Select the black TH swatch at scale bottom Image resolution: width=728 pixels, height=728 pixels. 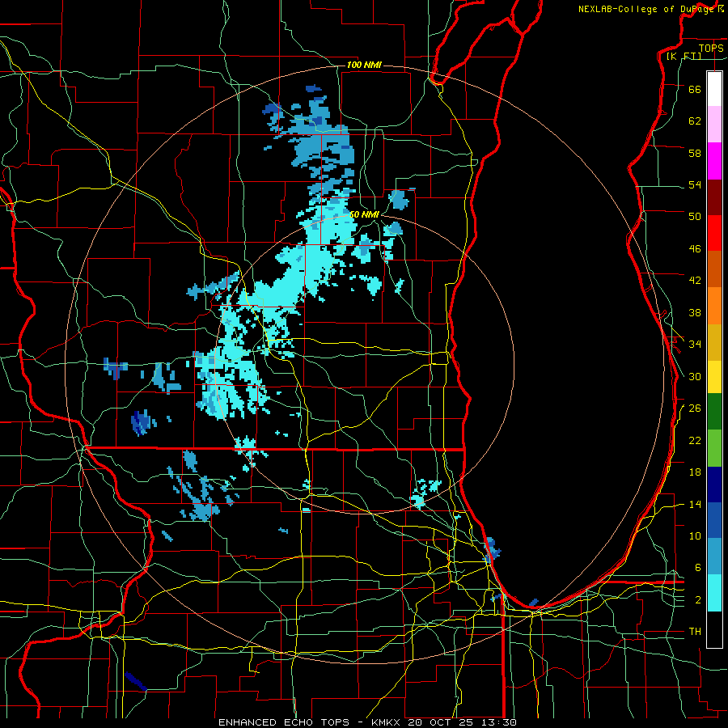tap(714, 629)
